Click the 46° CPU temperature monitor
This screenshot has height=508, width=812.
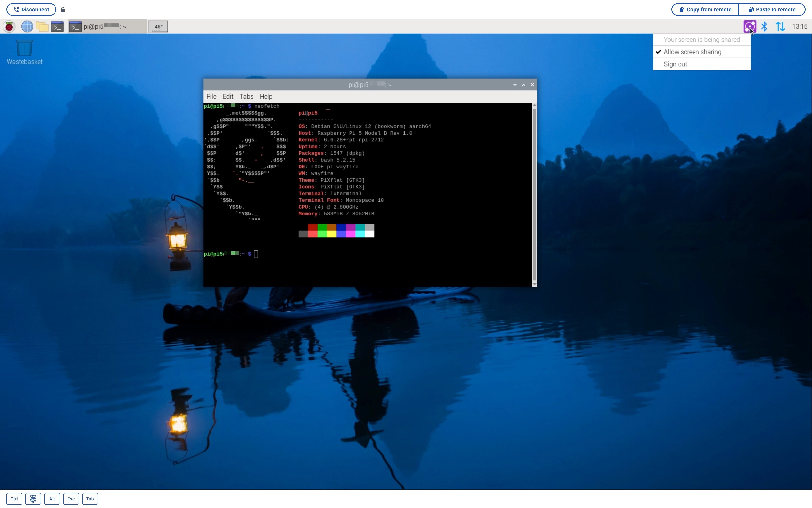158,26
